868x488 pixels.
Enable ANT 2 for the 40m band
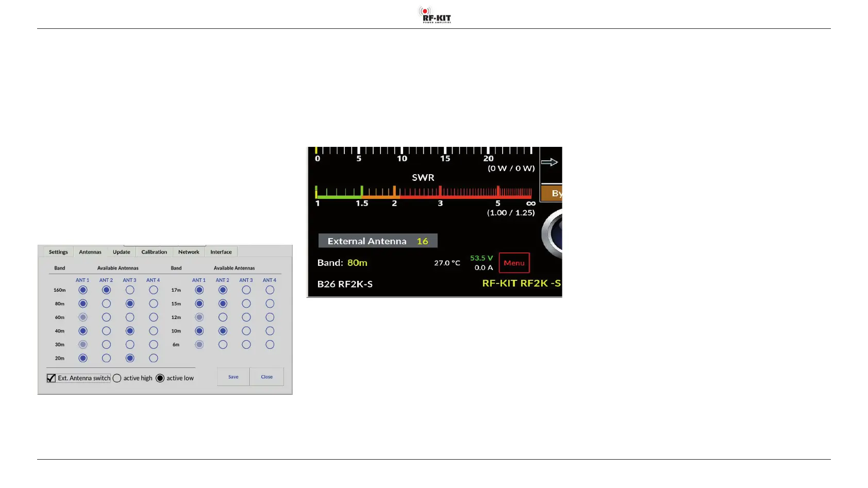107,331
